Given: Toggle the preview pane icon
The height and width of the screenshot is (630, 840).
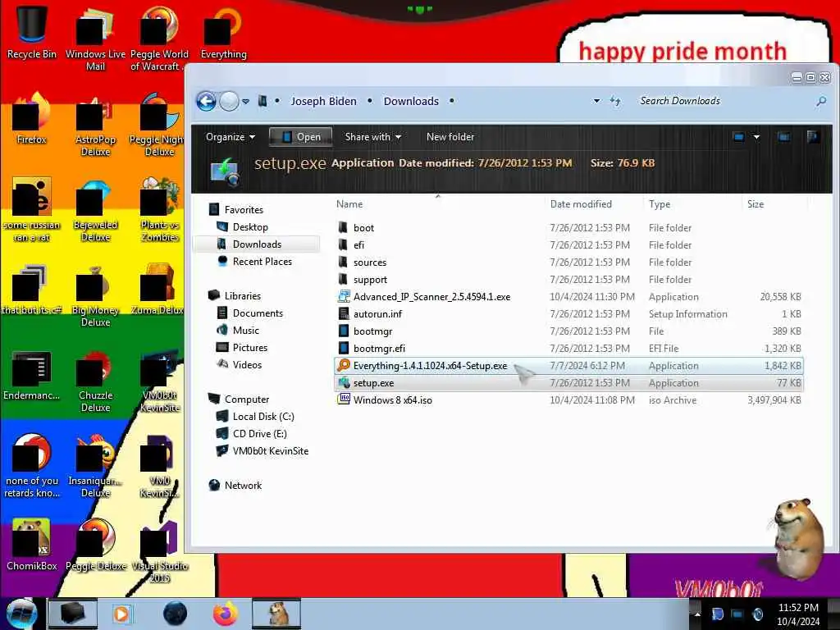Looking at the screenshot, I should click(x=783, y=137).
